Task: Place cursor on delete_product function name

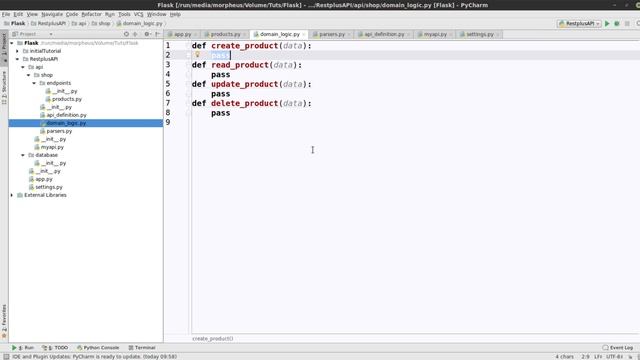Action: (x=244, y=103)
